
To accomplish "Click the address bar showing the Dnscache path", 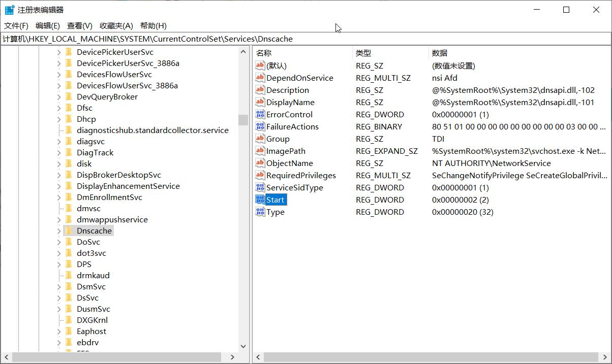I will point(203,39).
